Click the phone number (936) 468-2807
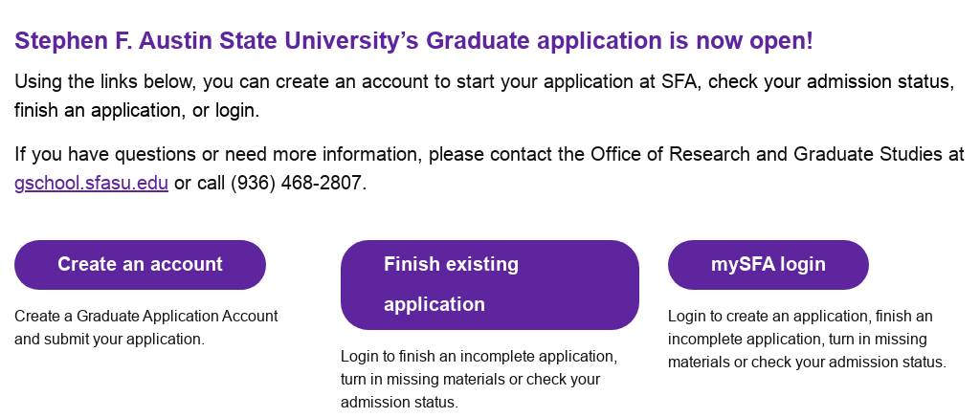This screenshot has height=418, width=980. (297, 183)
